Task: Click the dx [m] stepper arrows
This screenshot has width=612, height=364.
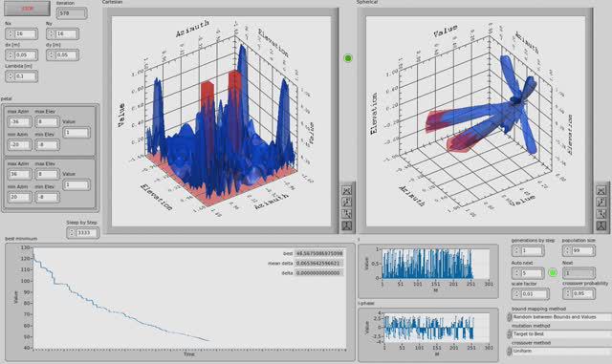Action: (x=11, y=55)
